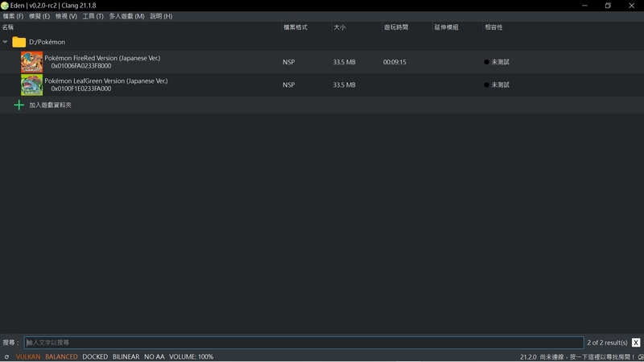Click FireRed's 未測試 compatibility status

coord(497,62)
